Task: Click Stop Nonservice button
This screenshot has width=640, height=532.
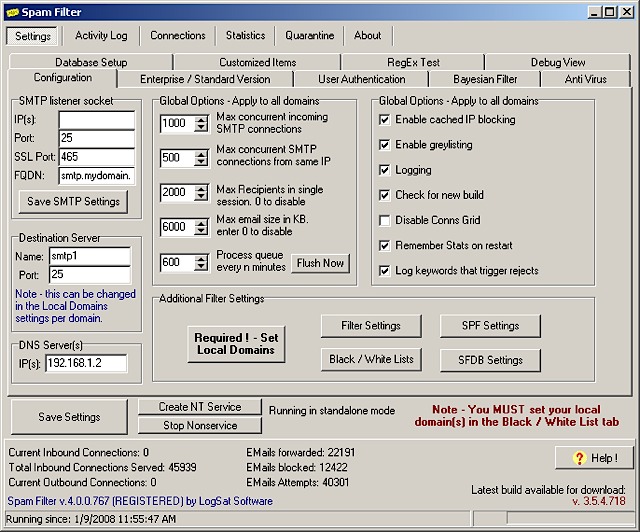Action: pos(200,425)
